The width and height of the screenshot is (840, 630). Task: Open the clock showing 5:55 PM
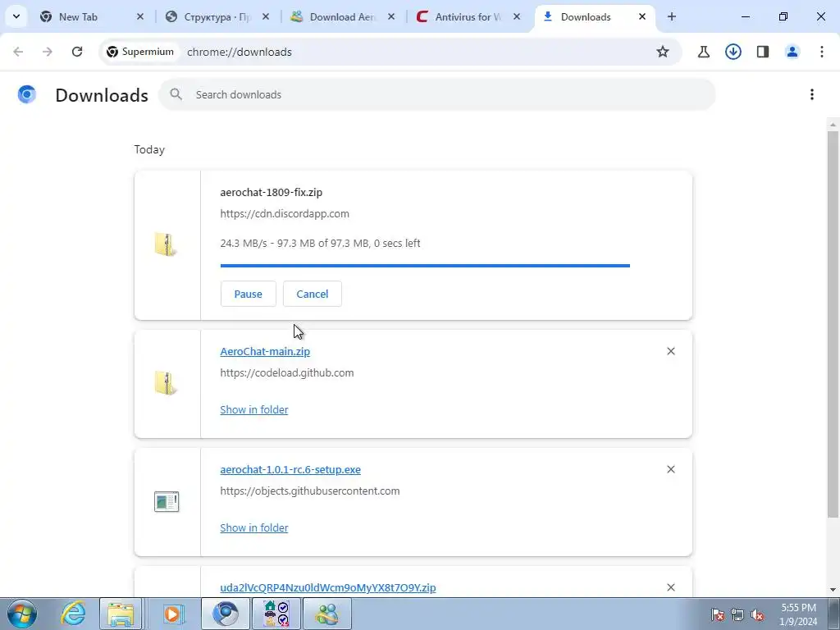798,614
